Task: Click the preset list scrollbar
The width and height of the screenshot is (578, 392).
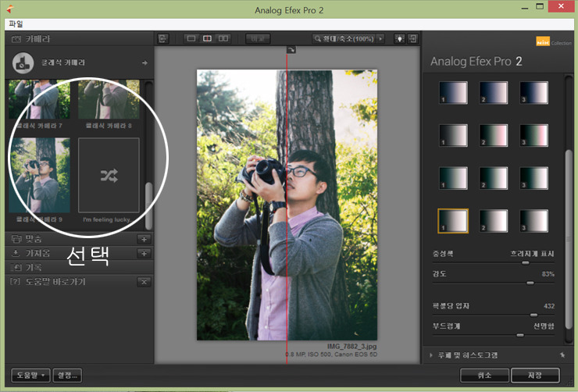Action: 149,206
